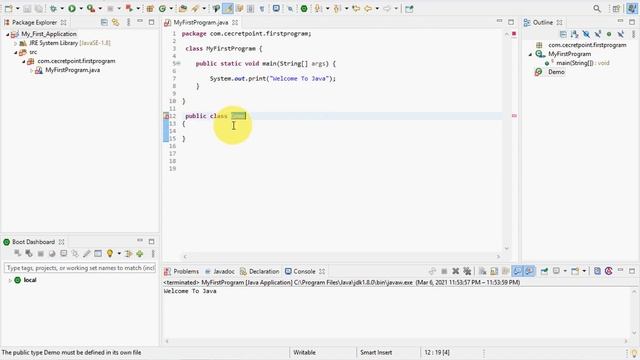Click the editor horizontal scrollbar
Viewport: 640px width, 360px height.
pos(342,257)
